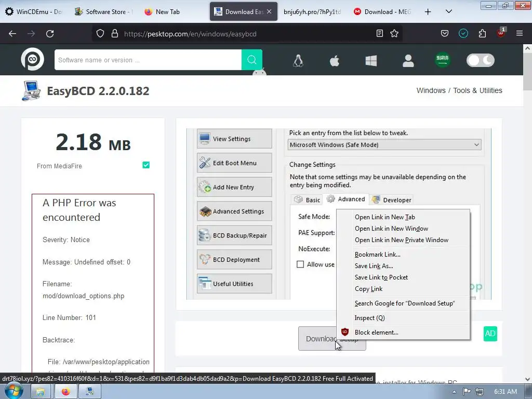Open the third pinned taskbar program
The height and width of the screenshot is (399, 532).
click(90, 392)
